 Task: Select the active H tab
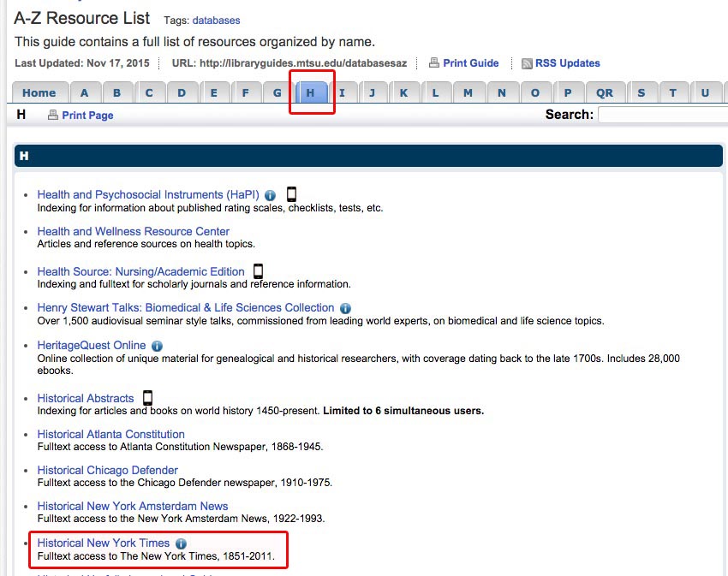311,92
